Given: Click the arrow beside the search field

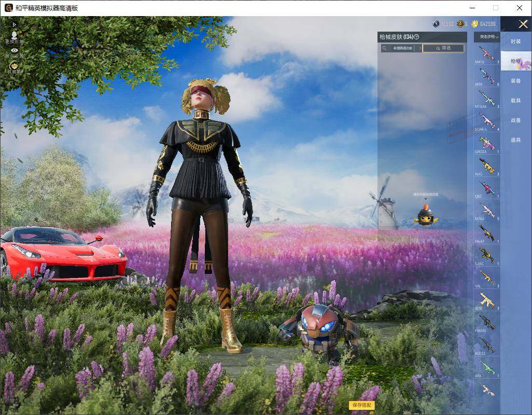Looking at the screenshot, I should click(420, 48).
